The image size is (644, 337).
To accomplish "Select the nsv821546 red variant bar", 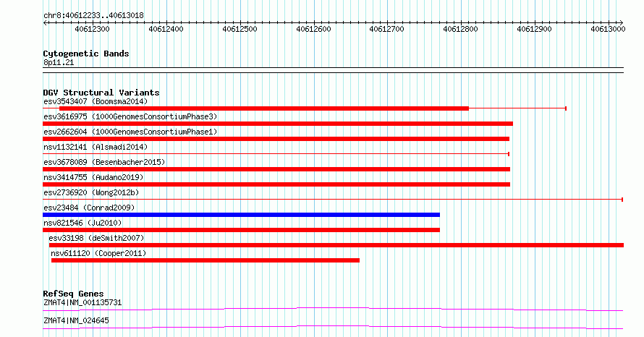I will coord(241,230).
